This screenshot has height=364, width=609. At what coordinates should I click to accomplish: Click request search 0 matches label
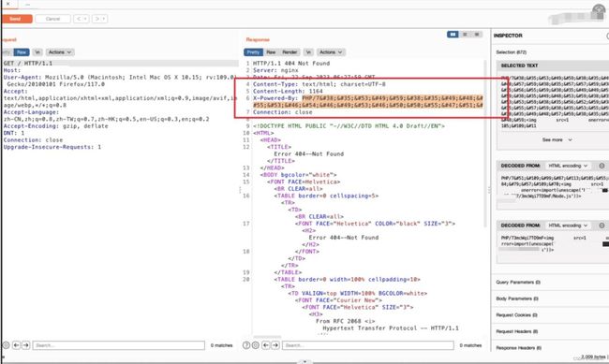[221, 345]
